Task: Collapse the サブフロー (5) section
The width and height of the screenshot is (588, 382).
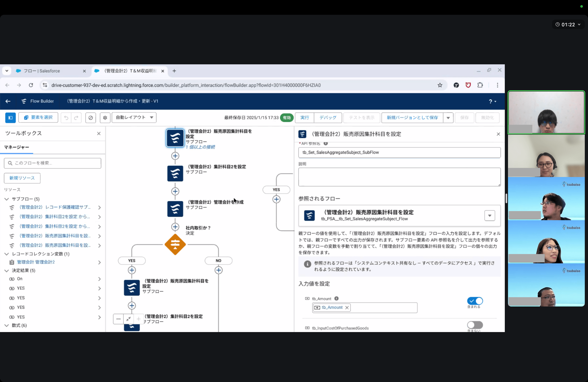Action: click(7, 199)
